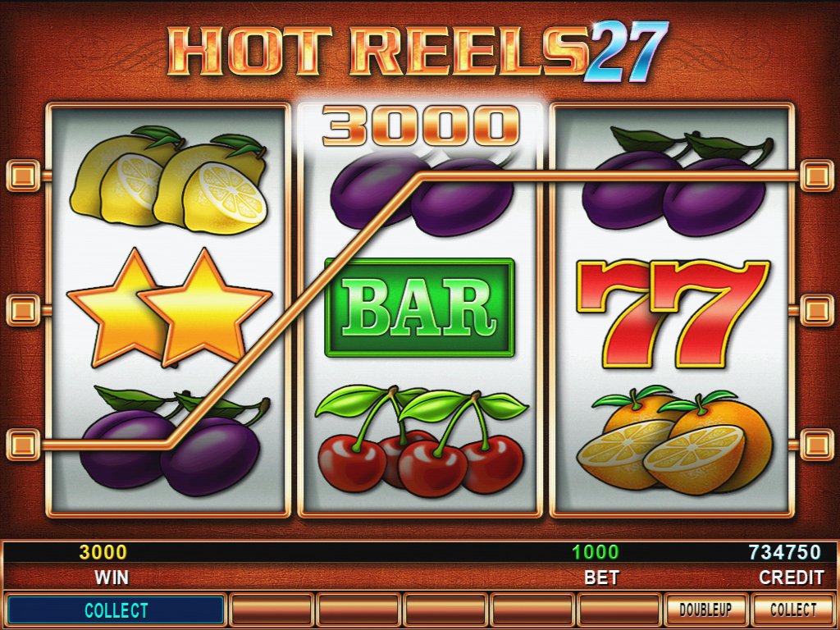Toggle the top-right payline marker
The height and width of the screenshot is (630, 840).
pos(816,176)
